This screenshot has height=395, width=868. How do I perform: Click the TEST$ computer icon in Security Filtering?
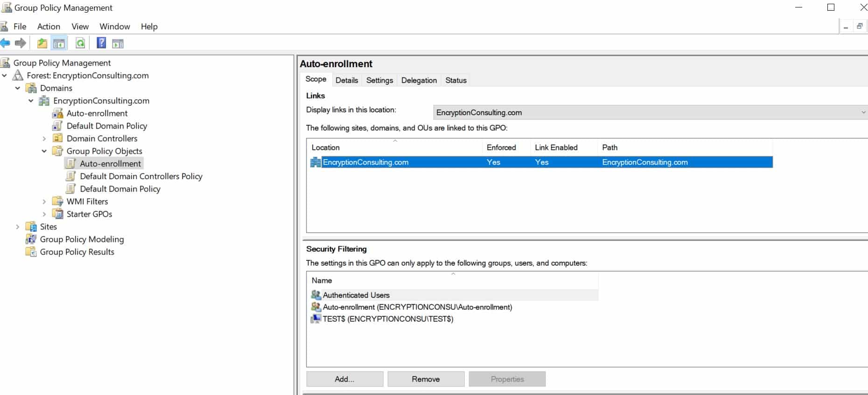tap(316, 319)
